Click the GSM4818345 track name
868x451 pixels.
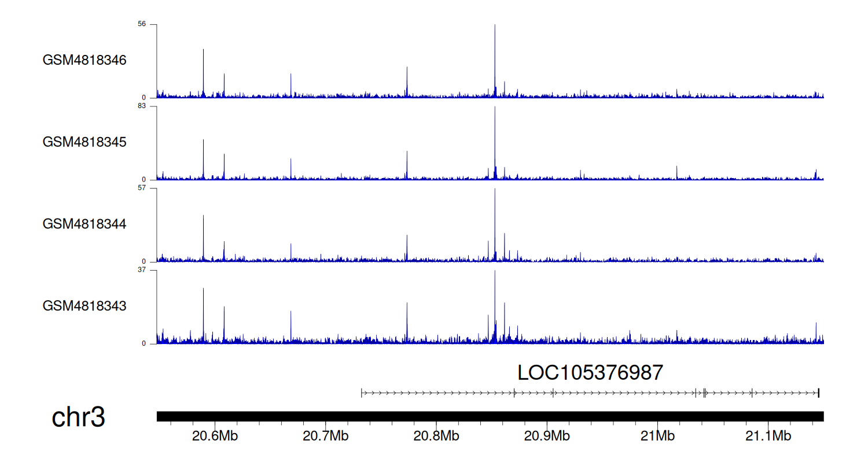84,142
